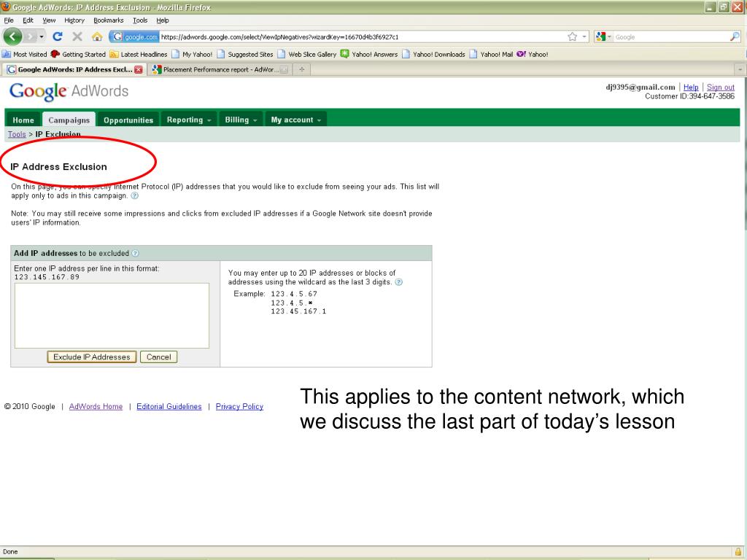Image resolution: width=747 pixels, height=560 pixels.
Task: Open the History menu
Action: click(x=74, y=20)
